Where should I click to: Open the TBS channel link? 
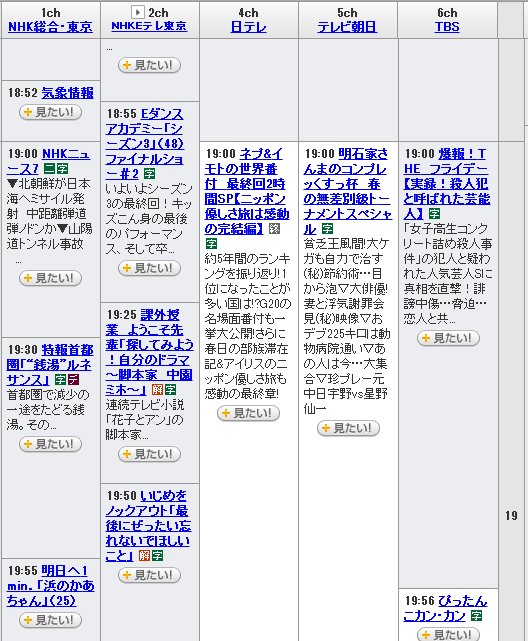coord(447,27)
